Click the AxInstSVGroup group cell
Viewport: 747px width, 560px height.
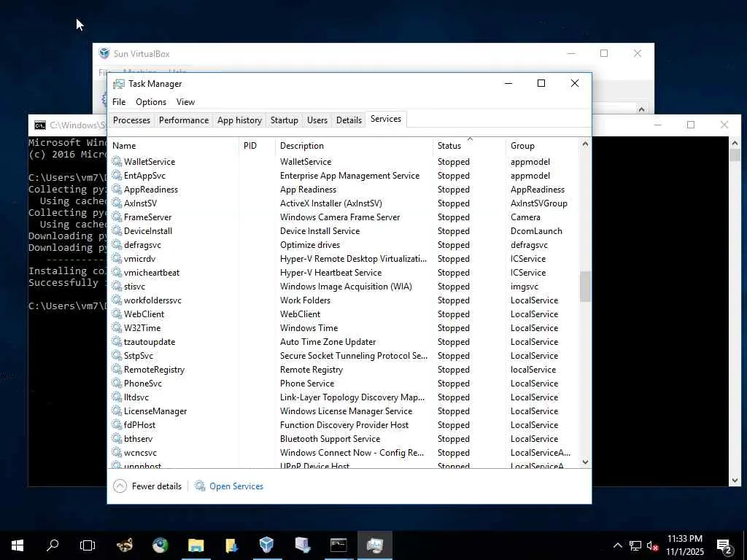pyautogui.click(x=539, y=203)
